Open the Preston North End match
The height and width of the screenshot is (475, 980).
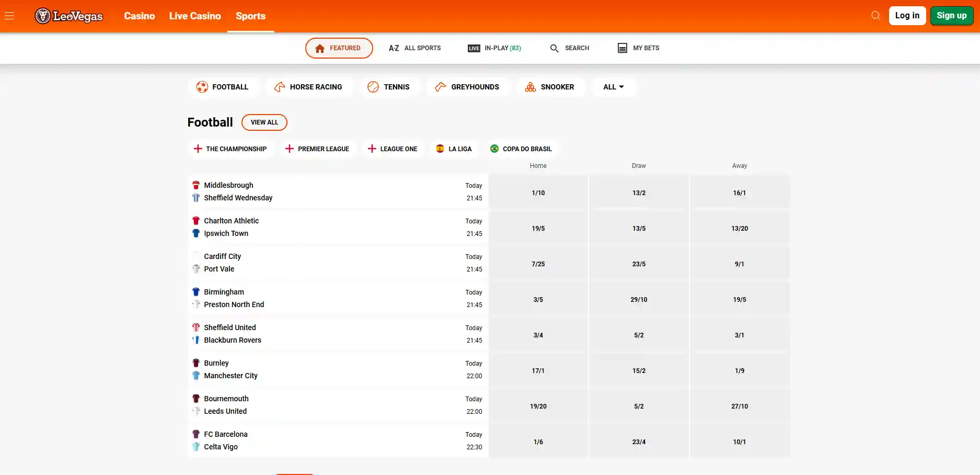point(338,298)
